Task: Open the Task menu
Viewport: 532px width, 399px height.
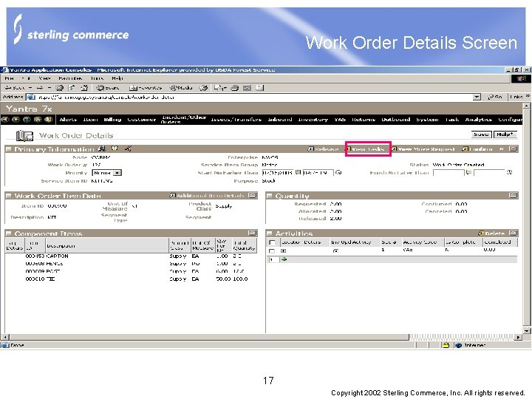Action: tap(452, 120)
